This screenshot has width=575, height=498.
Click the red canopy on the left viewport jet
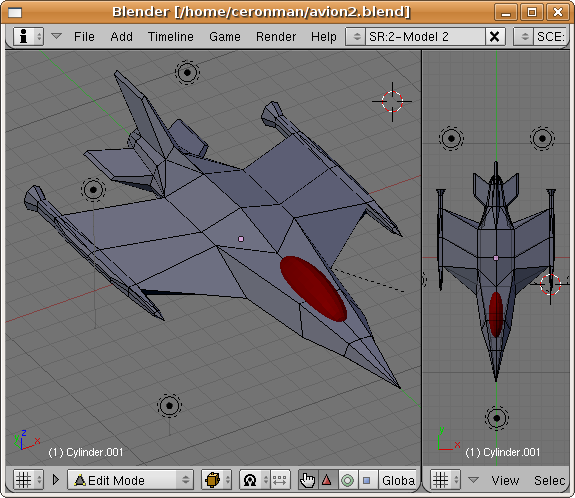(314, 289)
